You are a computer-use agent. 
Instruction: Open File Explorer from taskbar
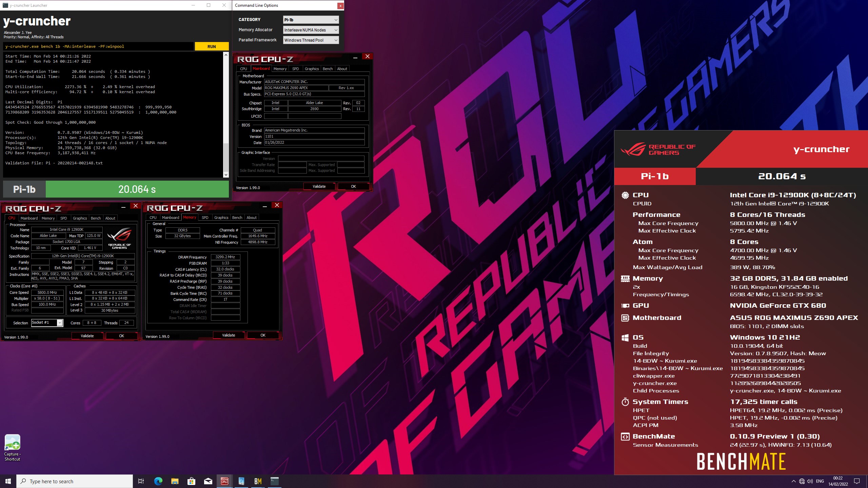click(175, 481)
